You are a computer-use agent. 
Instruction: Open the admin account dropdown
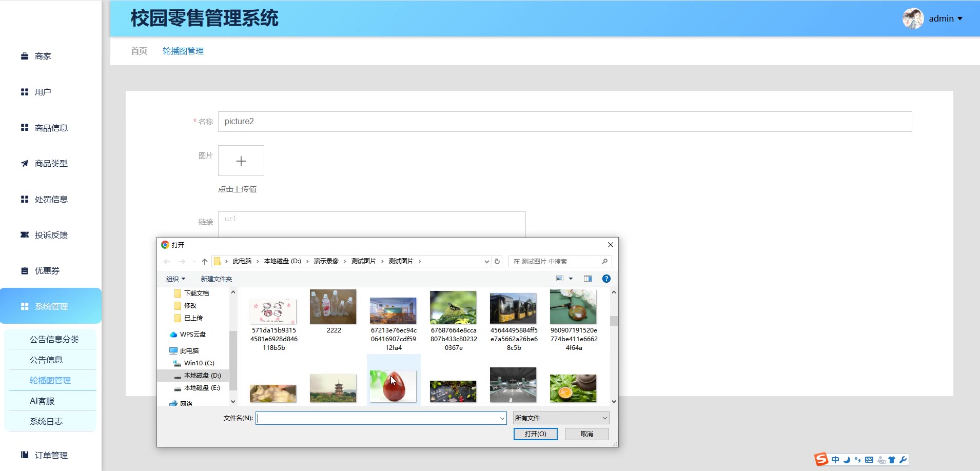946,18
